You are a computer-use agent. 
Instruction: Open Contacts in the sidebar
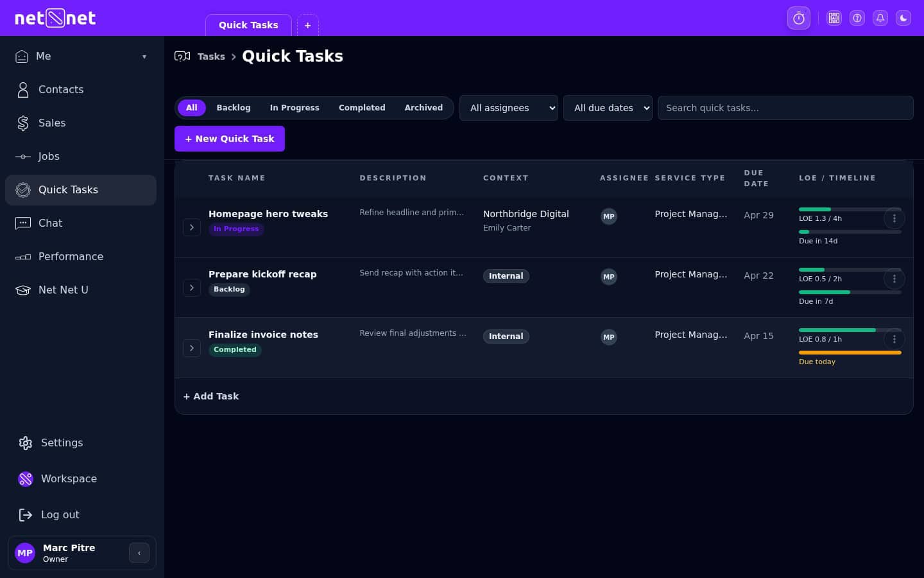(x=60, y=90)
